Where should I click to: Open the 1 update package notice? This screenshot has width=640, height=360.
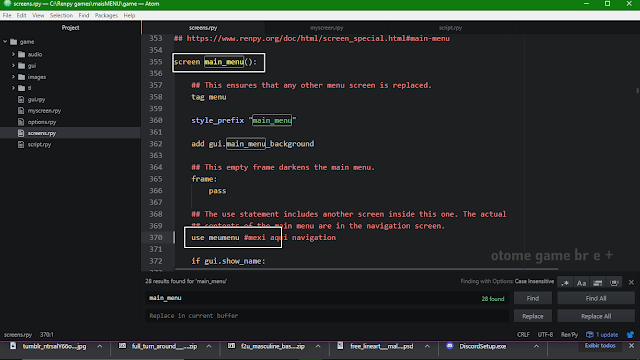[x=602, y=335]
